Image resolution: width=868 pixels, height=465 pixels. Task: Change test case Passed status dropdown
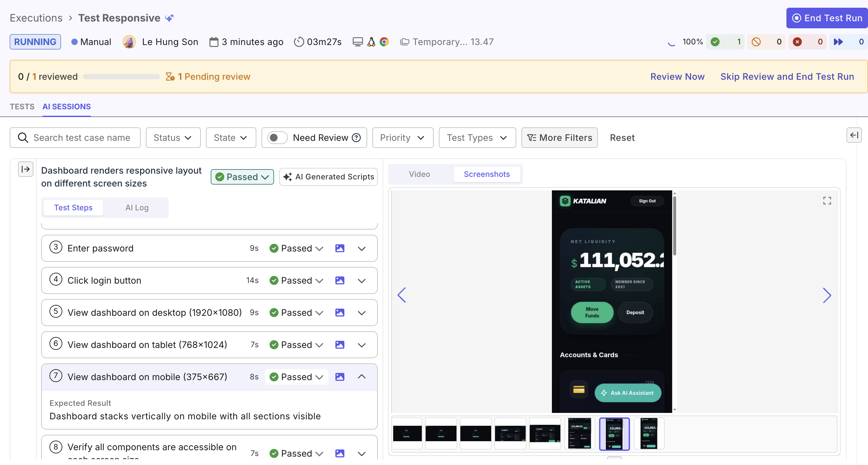click(x=242, y=177)
